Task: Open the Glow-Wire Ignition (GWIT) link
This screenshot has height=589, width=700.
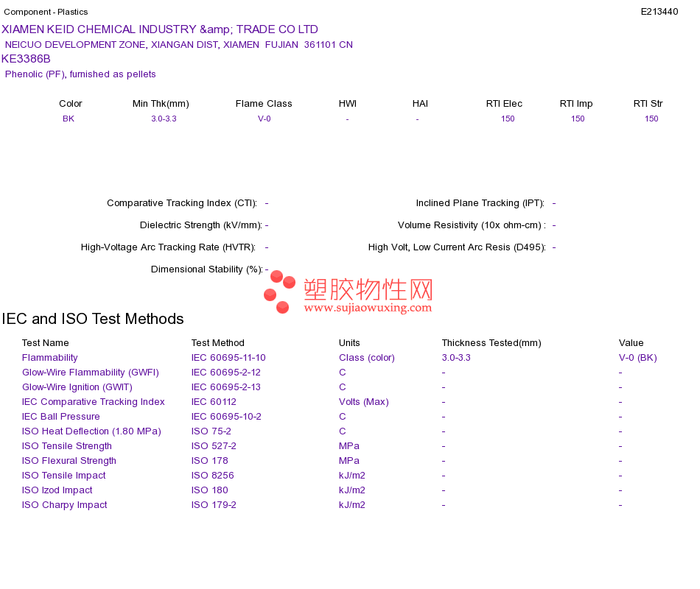Action: click(x=77, y=387)
